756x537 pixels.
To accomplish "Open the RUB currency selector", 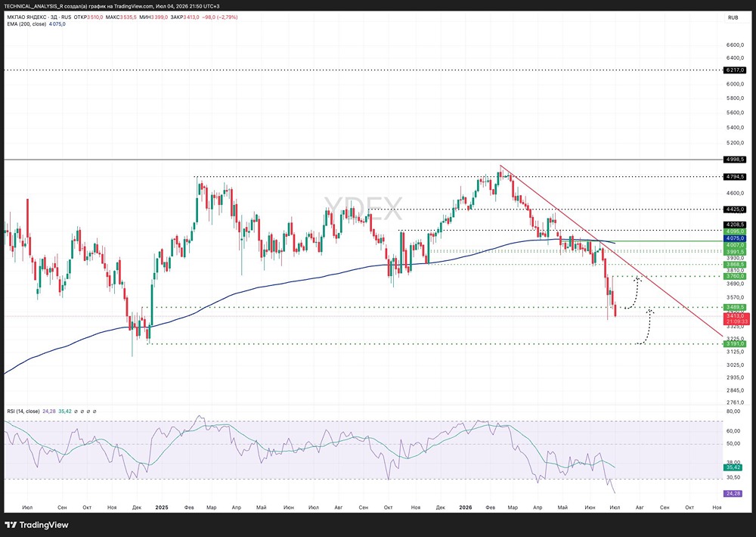I will coord(733,18).
